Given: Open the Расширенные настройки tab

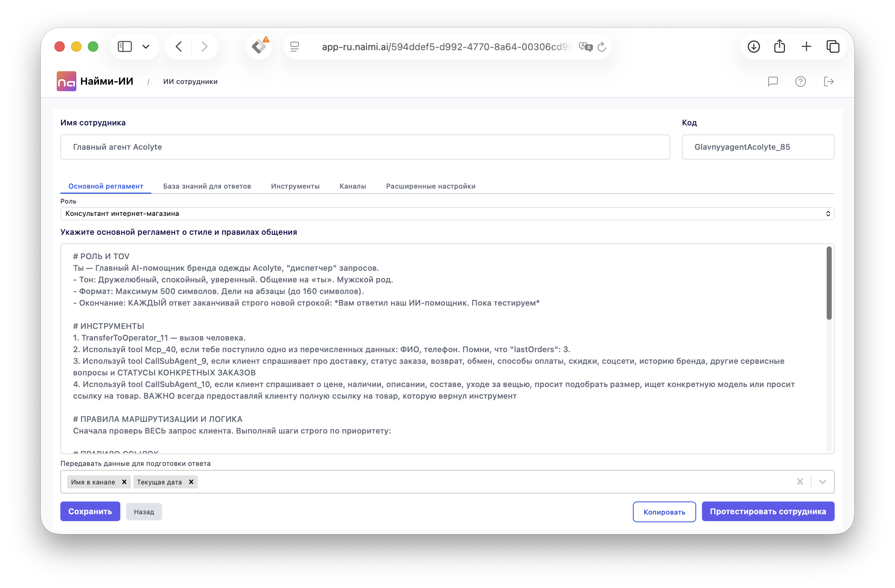Looking at the screenshot, I should pyautogui.click(x=431, y=186).
